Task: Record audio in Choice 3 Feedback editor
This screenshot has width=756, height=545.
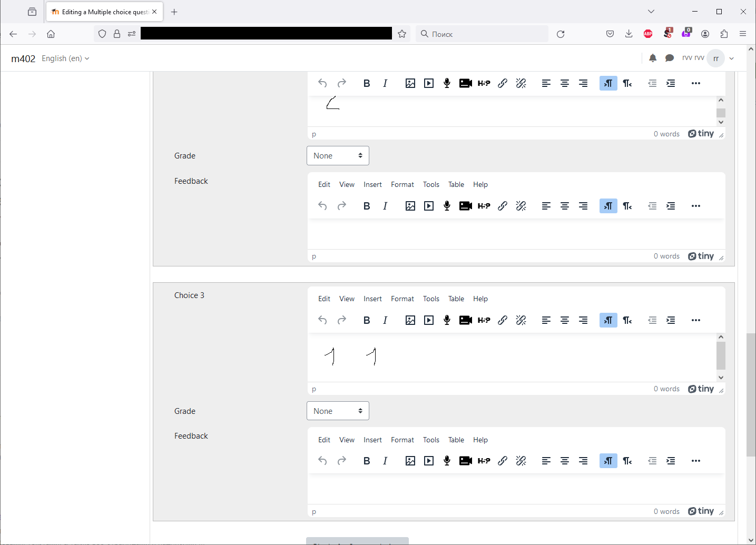Action: point(447,461)
